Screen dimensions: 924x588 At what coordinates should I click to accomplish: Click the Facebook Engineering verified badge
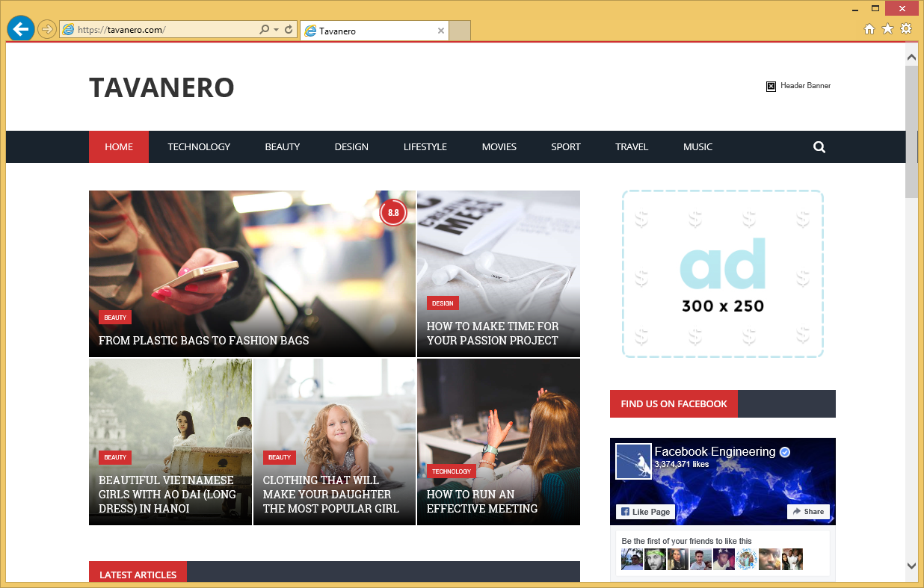783,451
